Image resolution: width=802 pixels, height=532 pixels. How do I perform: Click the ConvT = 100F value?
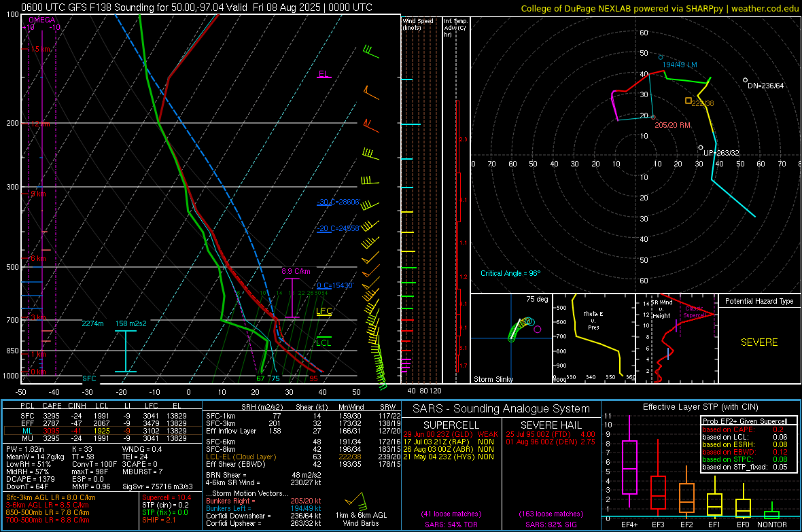94,464
